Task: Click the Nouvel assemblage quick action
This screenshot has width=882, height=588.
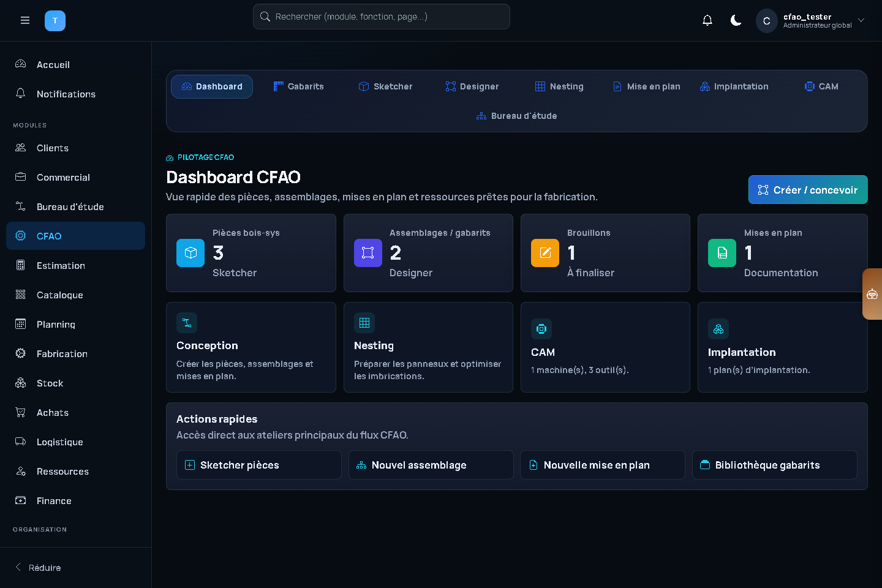Action: click(x=431, y=465)
